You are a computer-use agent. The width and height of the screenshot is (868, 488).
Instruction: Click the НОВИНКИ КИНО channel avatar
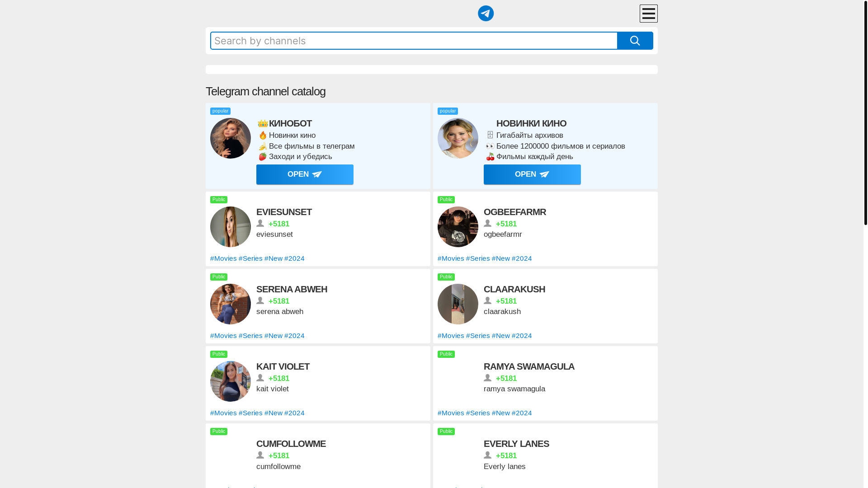[458, 138]
